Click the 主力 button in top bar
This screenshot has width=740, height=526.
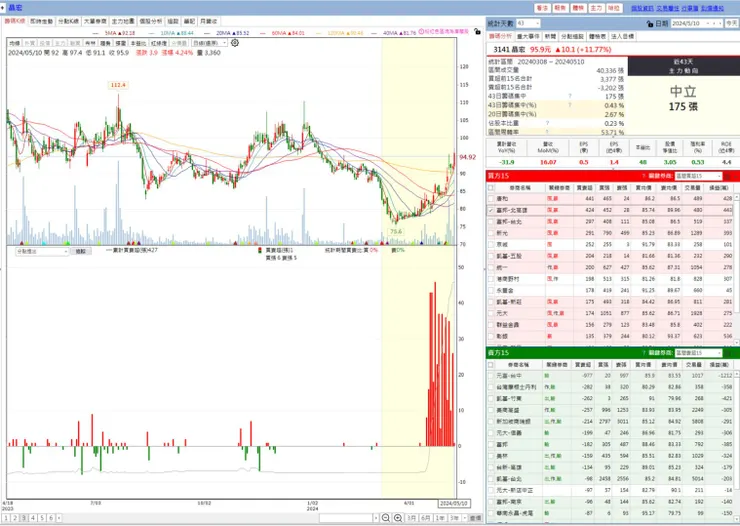[x=597, y=8]
